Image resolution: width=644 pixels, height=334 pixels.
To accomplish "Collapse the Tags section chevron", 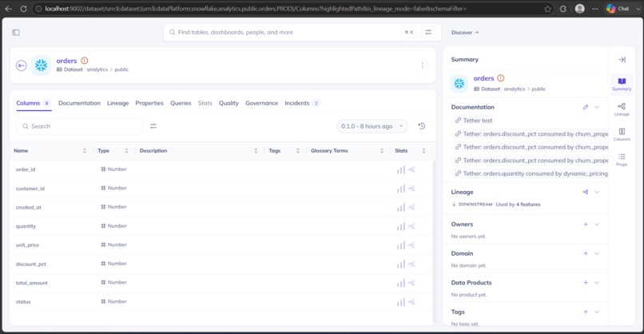I will 597,312.
